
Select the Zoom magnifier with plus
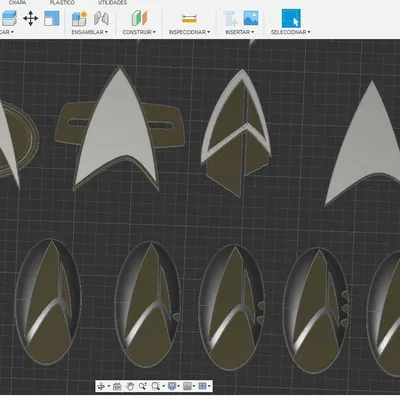tap(143, 386)
